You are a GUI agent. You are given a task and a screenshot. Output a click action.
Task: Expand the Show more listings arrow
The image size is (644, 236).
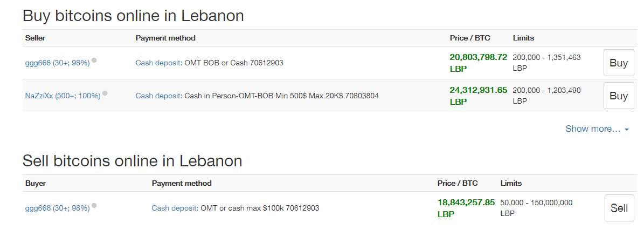point(627,129)
